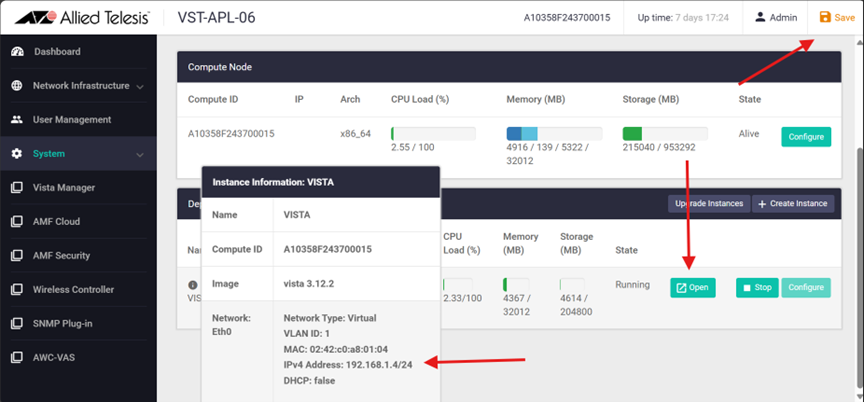Click the Wireless Controller sidebar icon
The height and width of the screenshot is (402, 864).
click(x=17, y=290)
